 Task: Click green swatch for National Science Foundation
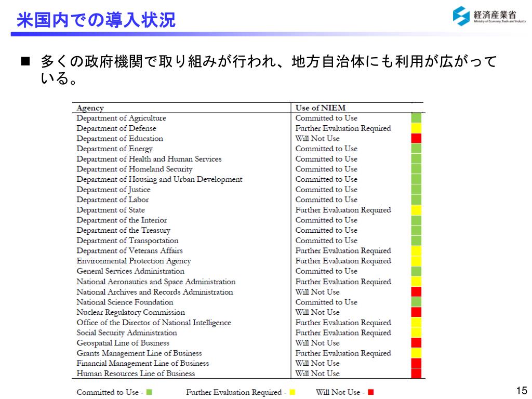pos(416,302)
